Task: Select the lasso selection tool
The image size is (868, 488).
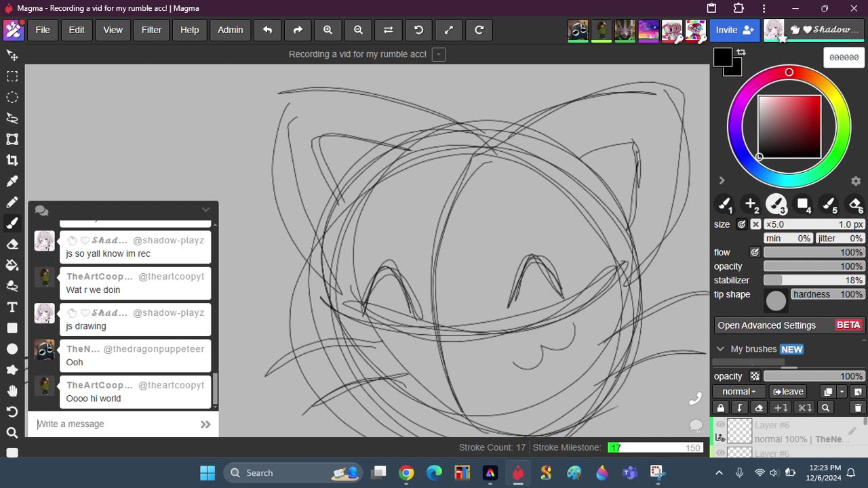Action: 12,118
